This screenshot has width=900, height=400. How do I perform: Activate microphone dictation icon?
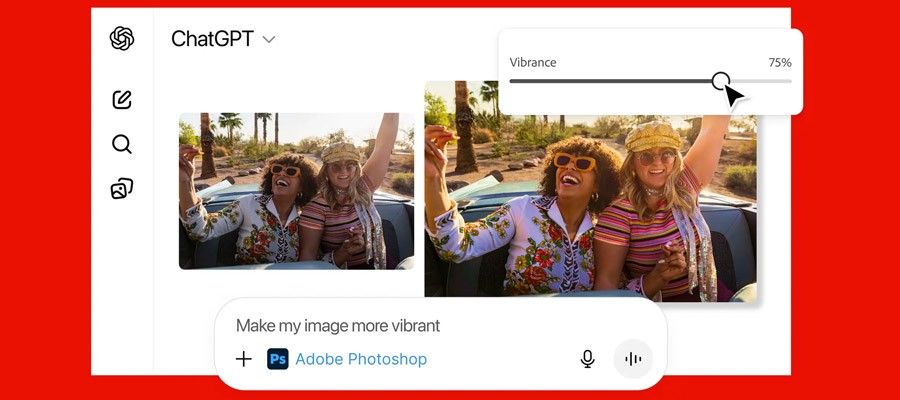pyautogui.click(x=588, y=359)
